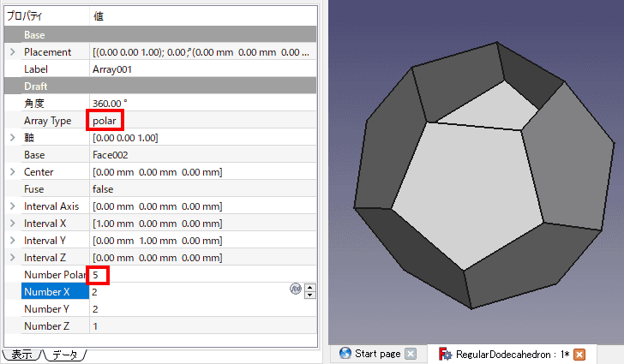Select the Array Type value polar
This screenshot has width=624, height=364.
105,121
